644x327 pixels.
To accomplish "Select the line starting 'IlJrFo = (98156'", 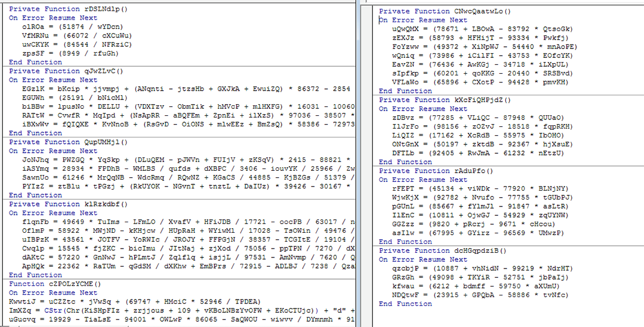I will [482, 127].
